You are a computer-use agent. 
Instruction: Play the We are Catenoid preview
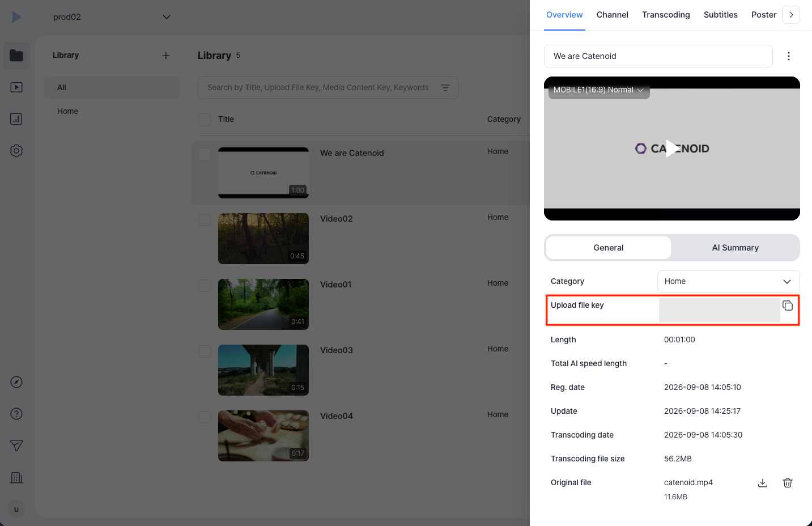[671, 149]
